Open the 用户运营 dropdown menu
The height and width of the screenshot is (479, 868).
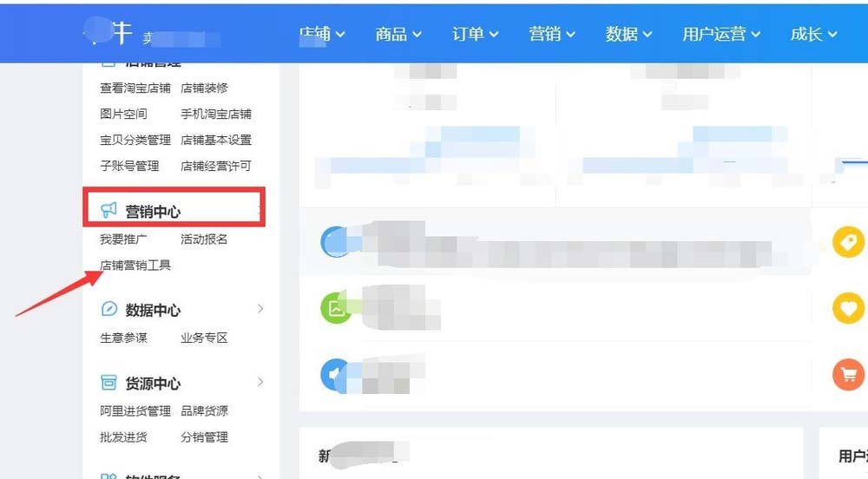point(720,35)
